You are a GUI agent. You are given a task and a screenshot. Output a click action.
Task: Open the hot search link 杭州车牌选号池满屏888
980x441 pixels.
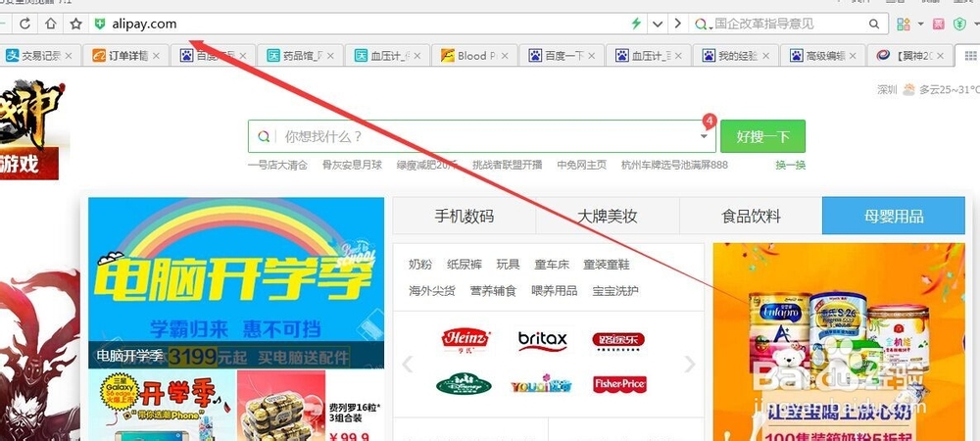pos(674,165)
